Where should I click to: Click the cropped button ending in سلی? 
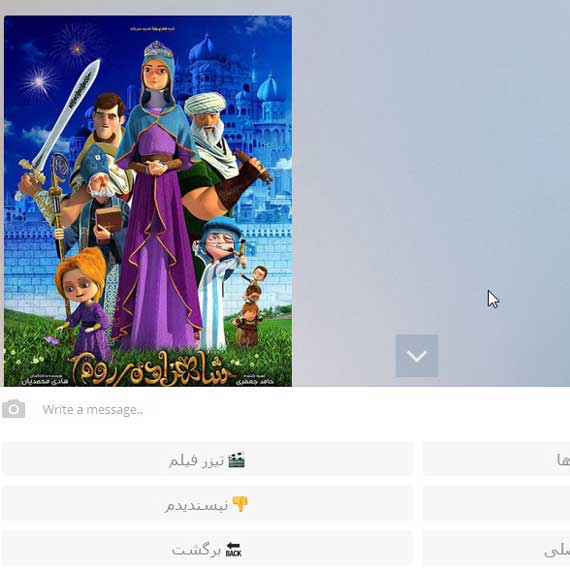(497, 549)
